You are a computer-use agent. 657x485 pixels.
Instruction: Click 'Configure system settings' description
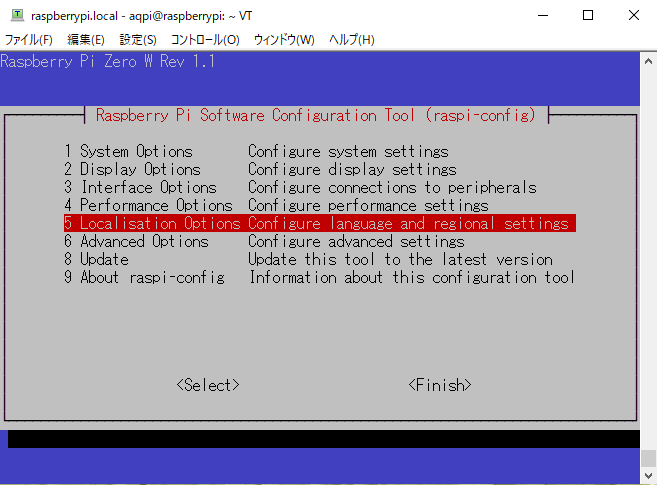(348, 151)
